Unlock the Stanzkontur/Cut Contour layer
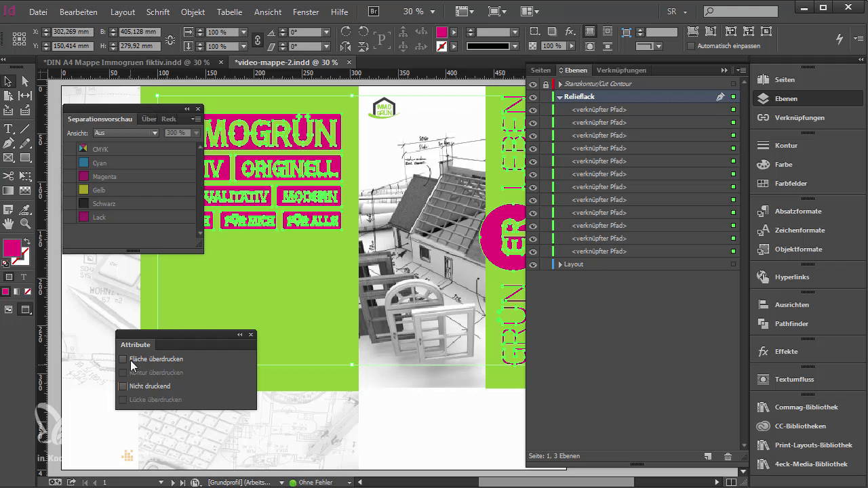This screenshot has width=868, height=488. point(546,84)
